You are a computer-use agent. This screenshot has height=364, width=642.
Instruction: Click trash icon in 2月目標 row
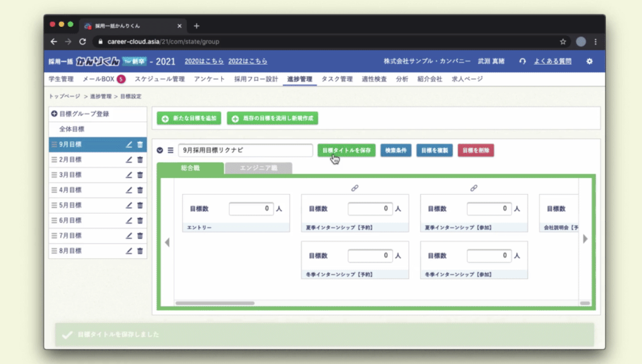pyautogui.click(x=140, y=160)
